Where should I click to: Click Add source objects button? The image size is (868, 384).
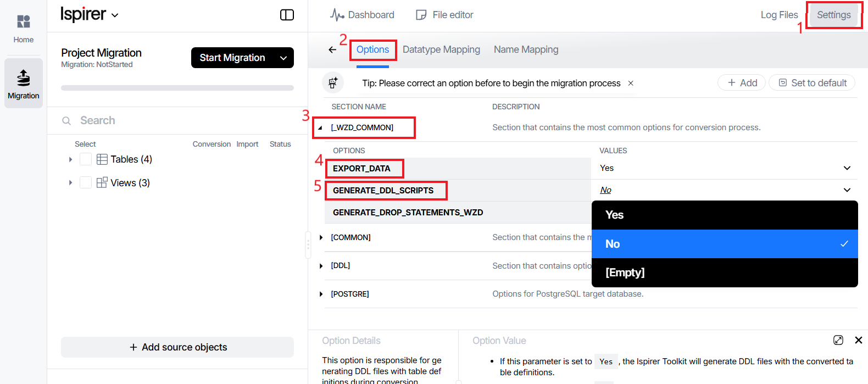[x=177, y=347]
